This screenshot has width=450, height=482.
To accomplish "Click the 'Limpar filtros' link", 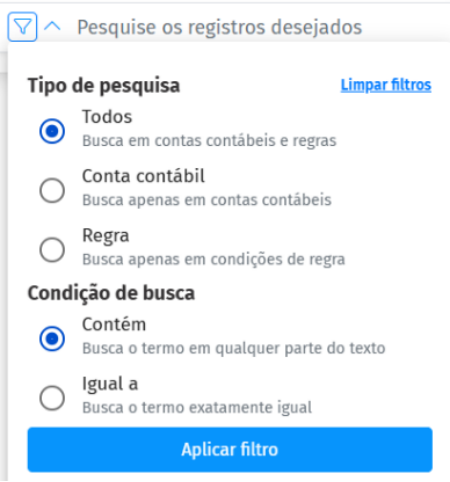I will [386, 85].
